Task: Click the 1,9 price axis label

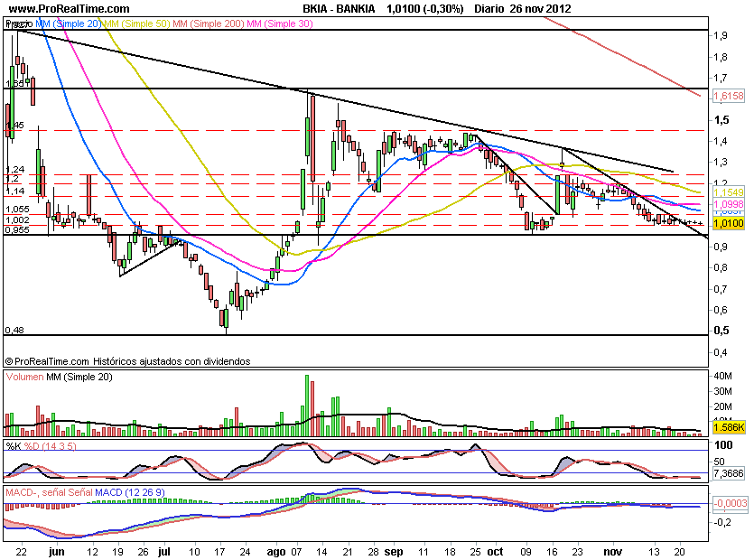Action: click(x=721, y=35)
